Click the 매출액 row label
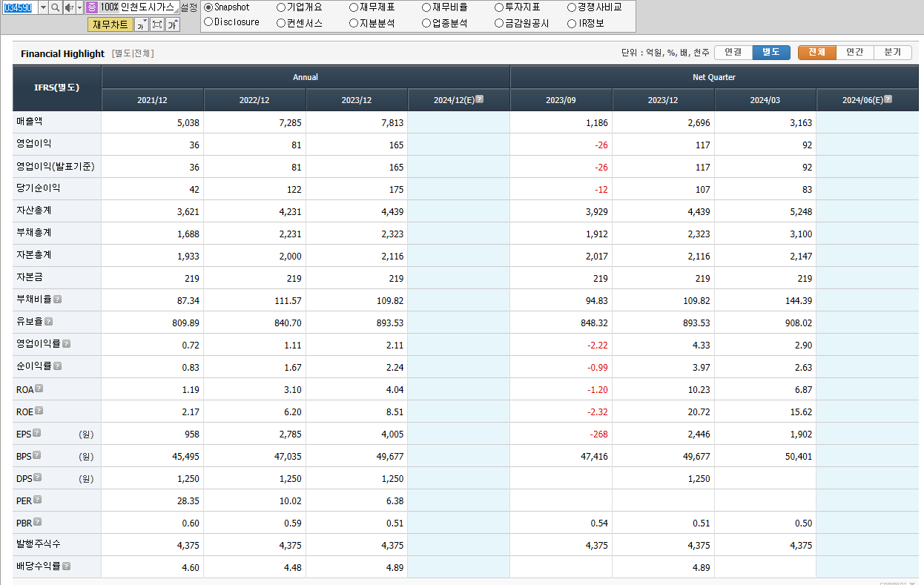924x585 pixels. (30, 121)
